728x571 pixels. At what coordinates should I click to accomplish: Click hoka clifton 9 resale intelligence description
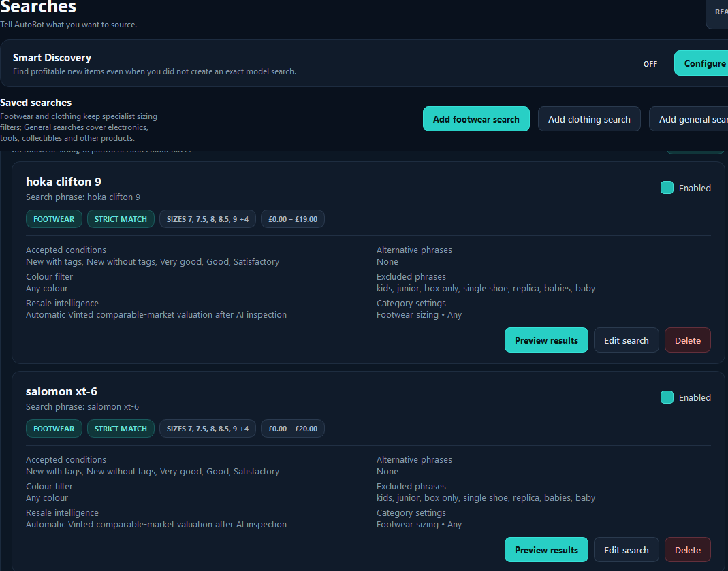[156, 315]
